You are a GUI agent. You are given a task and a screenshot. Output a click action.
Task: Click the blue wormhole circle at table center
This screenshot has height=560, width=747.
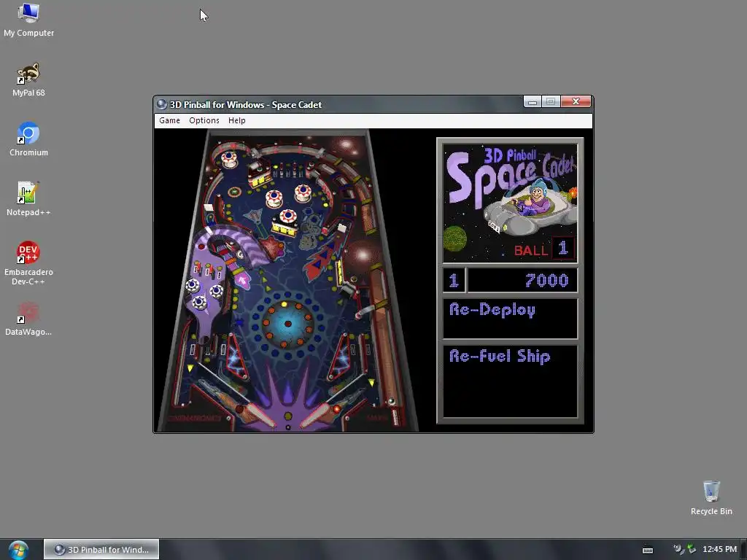(x=287, y=324)
